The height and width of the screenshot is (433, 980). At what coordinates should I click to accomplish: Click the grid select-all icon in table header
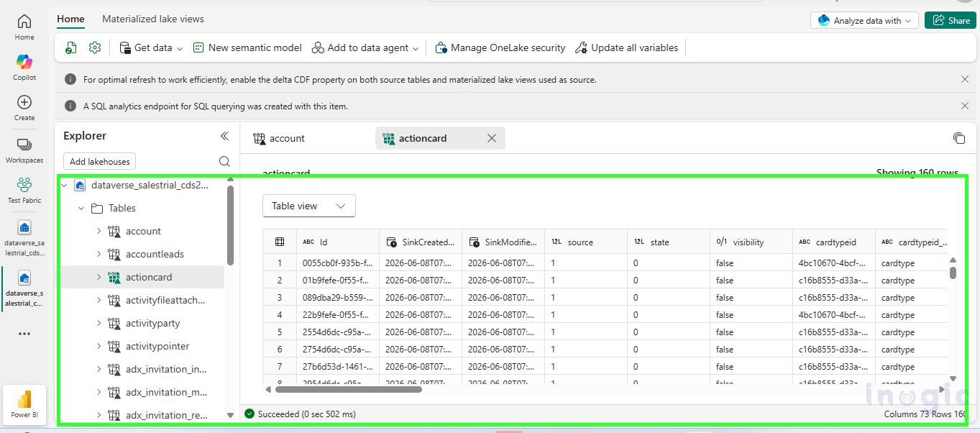280,242
